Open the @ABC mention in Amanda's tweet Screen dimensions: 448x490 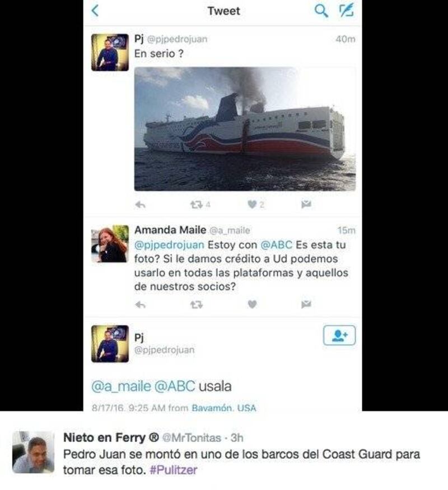tap(277, 245)
